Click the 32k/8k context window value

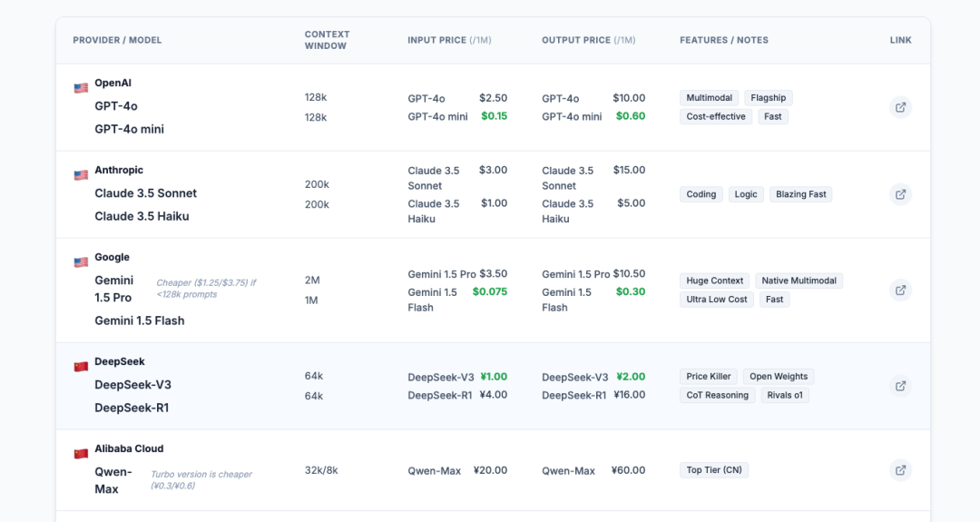tap(321, 470)
